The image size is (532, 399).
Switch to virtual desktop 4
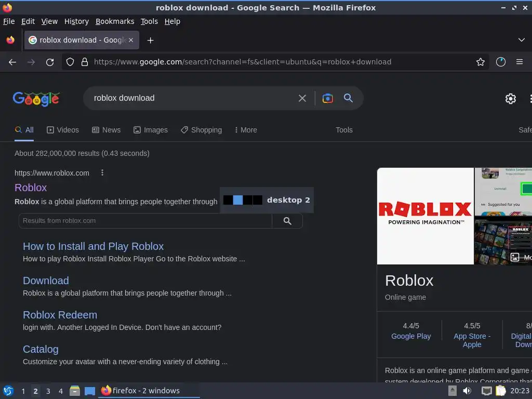point(61,391)
